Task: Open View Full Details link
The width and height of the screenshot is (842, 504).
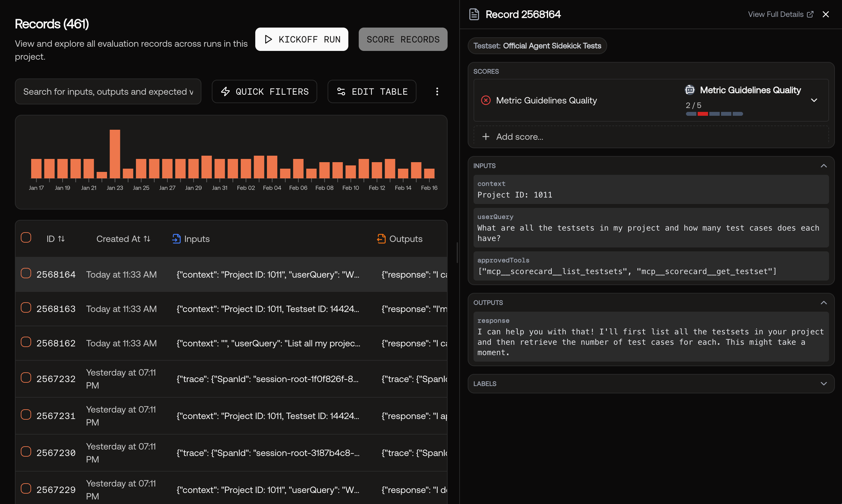Action: 780,14
